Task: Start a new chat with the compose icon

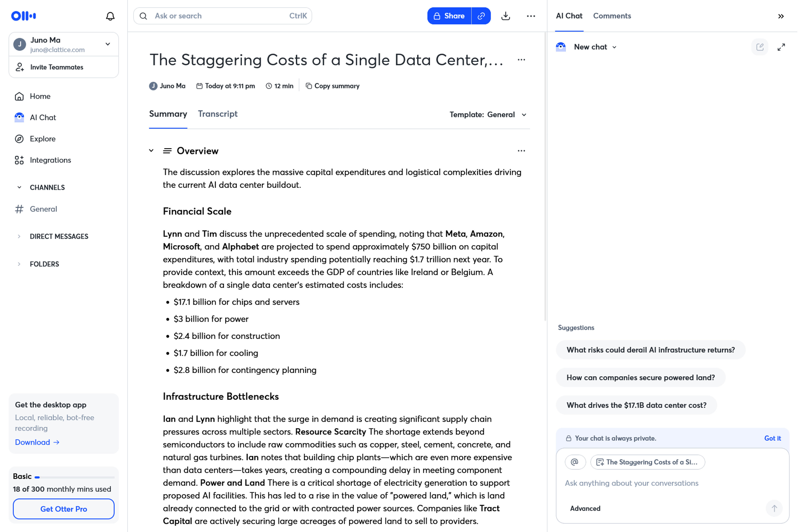Action: [x=760, y=47]
